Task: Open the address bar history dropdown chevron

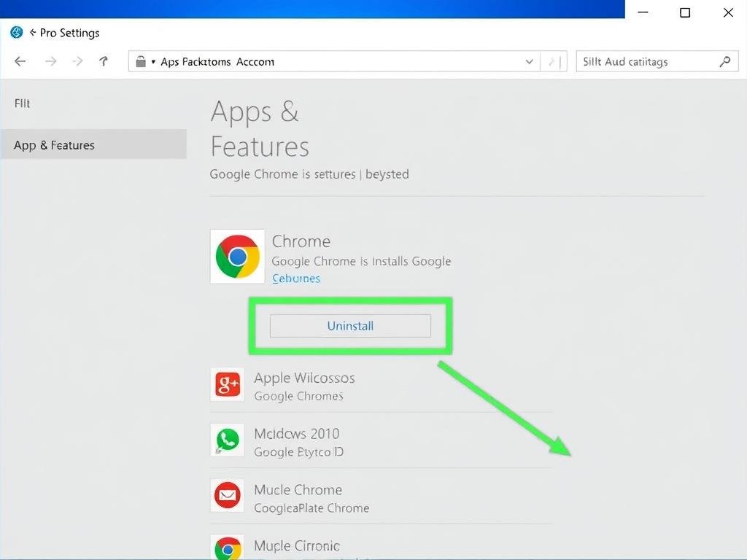Action: click(529, 61)
